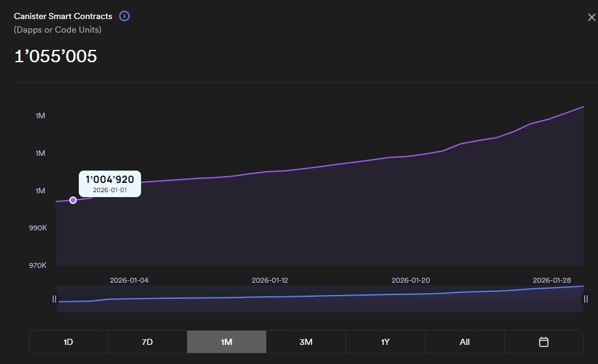Switch to the All time range tab
This screenshot has width=598, height=364.
pyautogui.click(x=464, y=341)
